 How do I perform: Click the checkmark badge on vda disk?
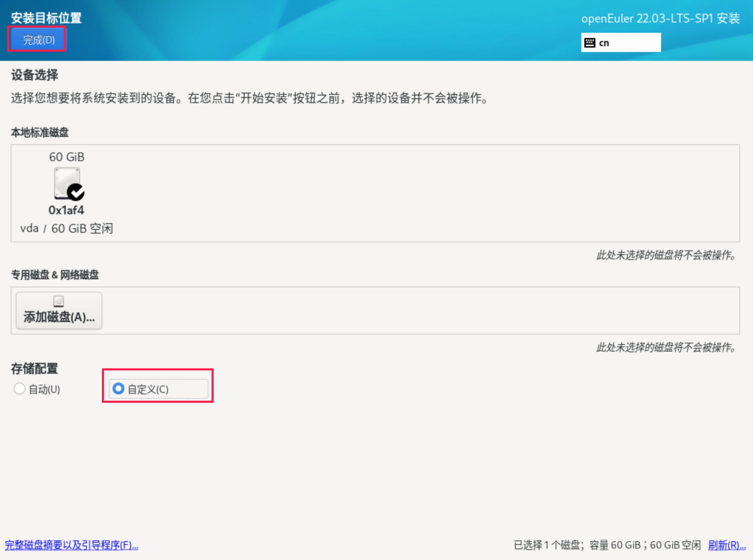76,192
